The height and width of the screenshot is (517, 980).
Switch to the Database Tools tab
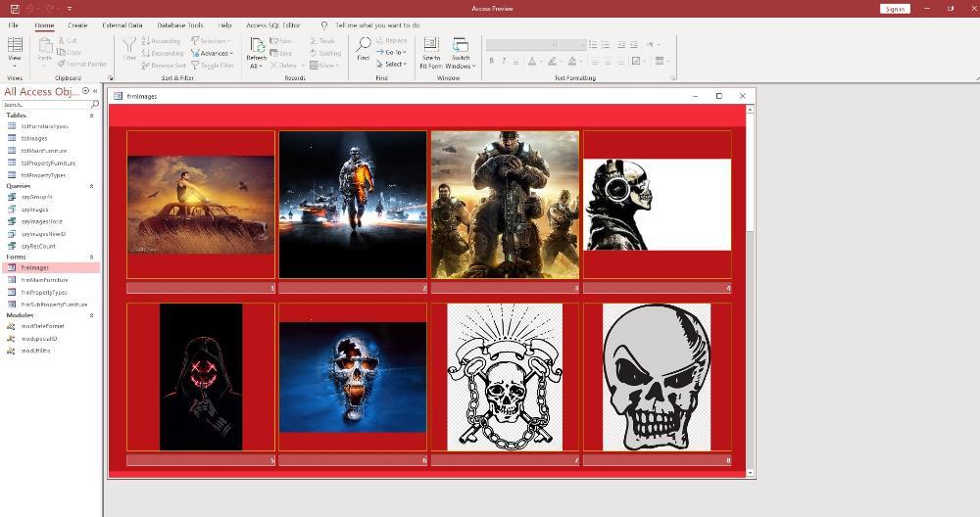coord(180,25)
